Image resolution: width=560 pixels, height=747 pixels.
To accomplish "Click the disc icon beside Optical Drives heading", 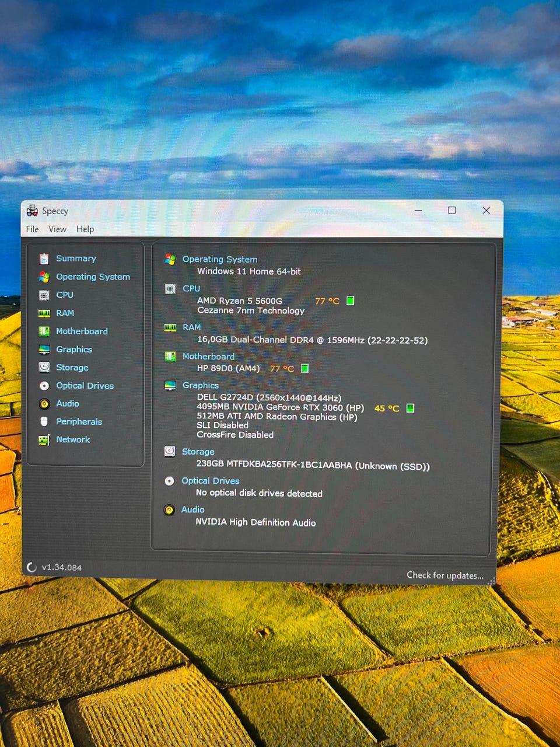I will click(x=169, y=481).
